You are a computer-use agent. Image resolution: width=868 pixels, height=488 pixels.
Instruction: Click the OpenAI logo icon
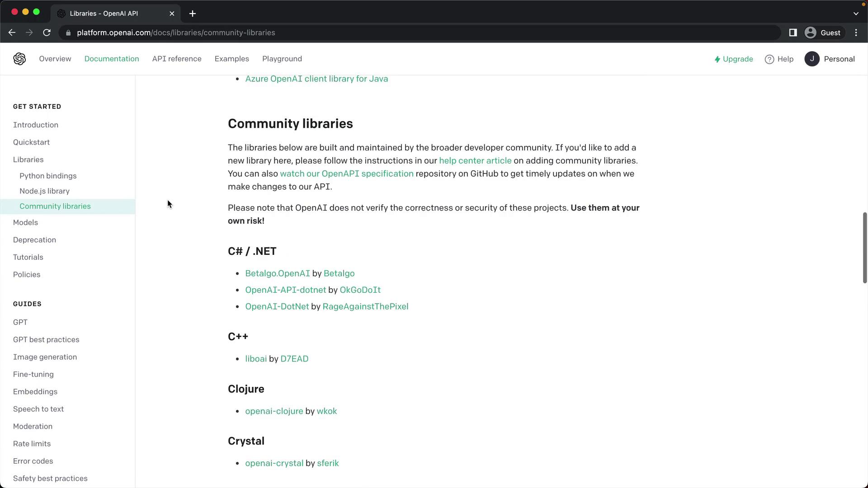point(19,59)
